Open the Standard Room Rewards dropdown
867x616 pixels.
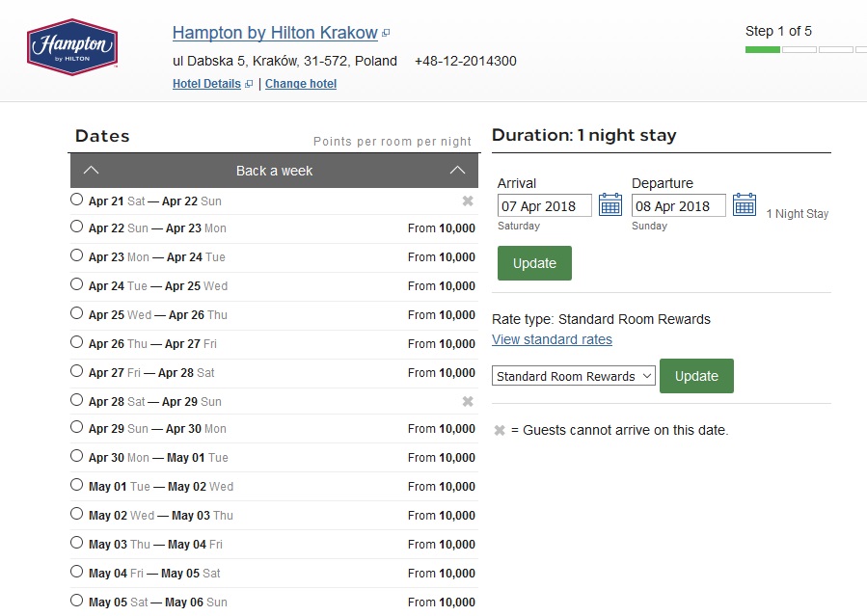573,376
